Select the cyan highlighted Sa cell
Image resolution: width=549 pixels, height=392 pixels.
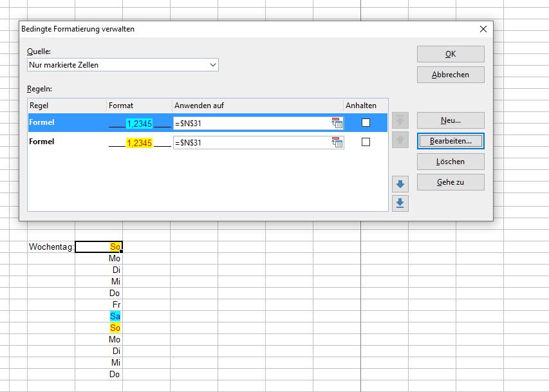pos(115,316)
